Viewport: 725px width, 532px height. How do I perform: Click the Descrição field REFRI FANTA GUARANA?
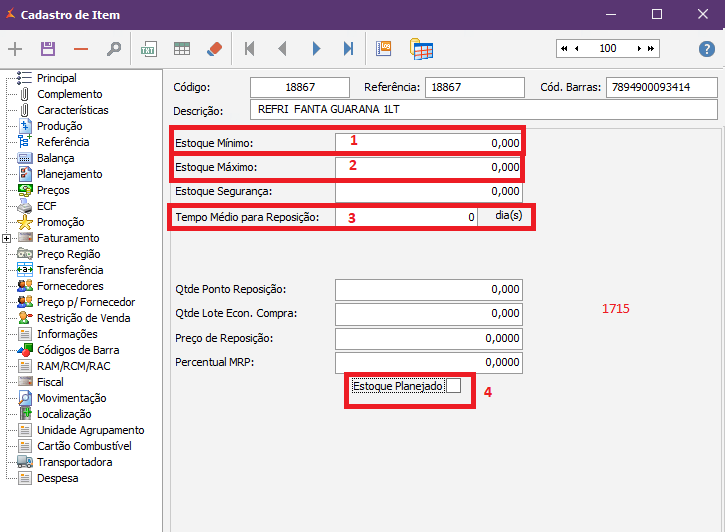[x=484, y=110]
